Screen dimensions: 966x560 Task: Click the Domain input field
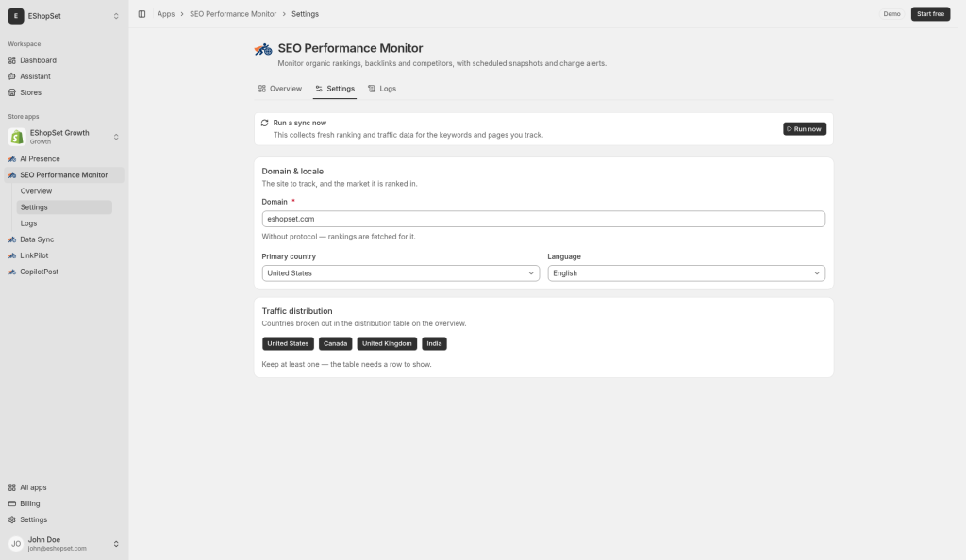point(543,219)
